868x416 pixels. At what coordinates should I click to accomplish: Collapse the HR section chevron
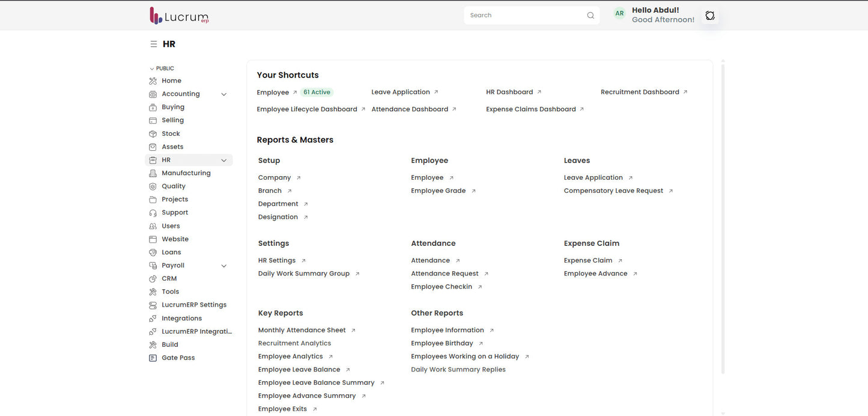(223, 160)
